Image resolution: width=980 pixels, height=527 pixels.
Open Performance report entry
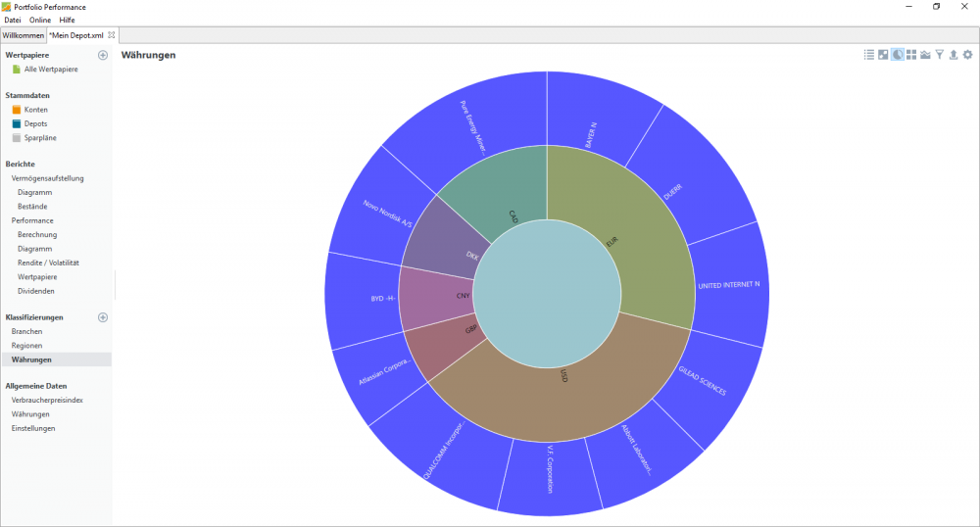32,220
